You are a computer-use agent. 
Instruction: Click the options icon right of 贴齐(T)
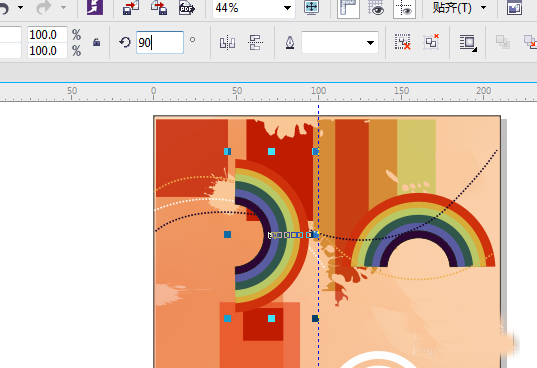click(514, 8)
